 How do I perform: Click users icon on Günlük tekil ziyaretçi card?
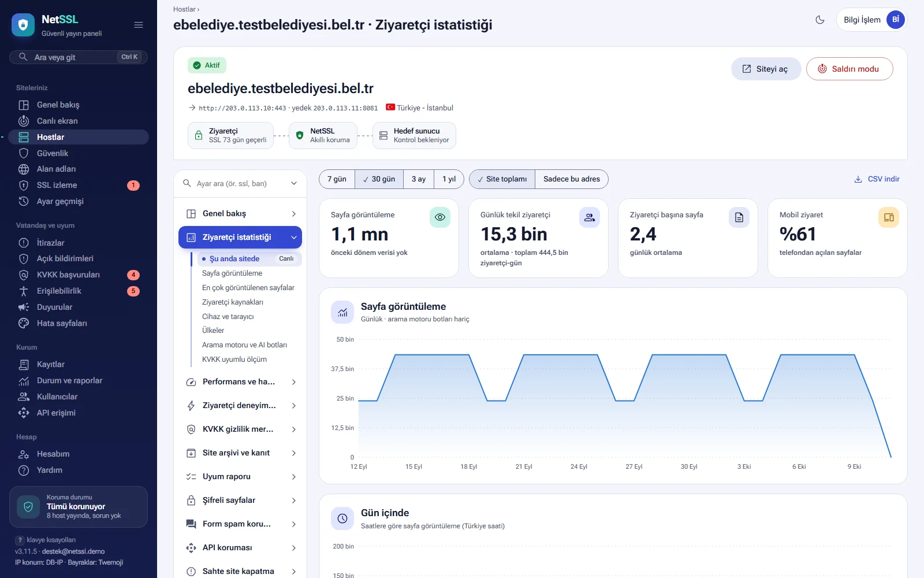coord(590,217)
